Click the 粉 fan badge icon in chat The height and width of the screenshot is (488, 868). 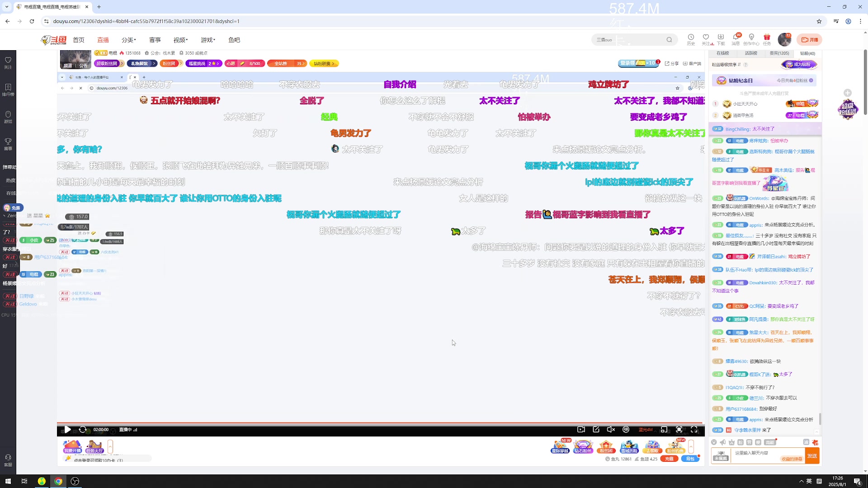click(740, 442)
